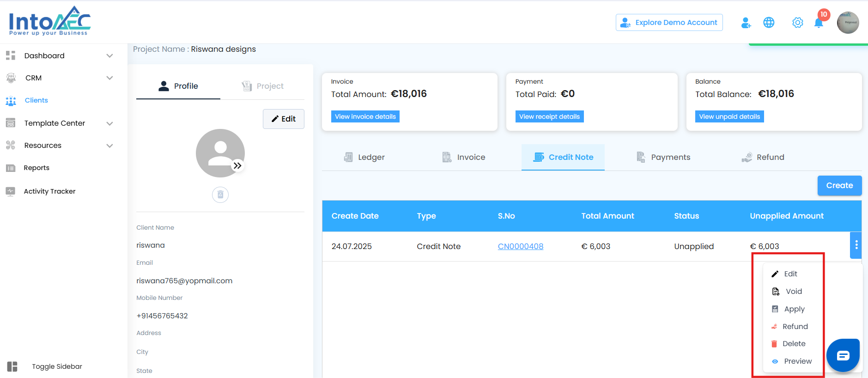
Task: Expand the Resources menu chevron
Action: [109, 146]
